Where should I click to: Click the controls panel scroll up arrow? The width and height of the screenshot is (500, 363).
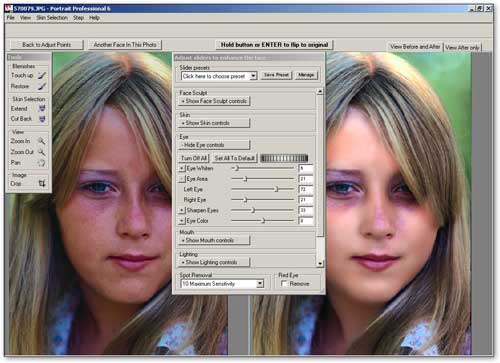(320, 91)
